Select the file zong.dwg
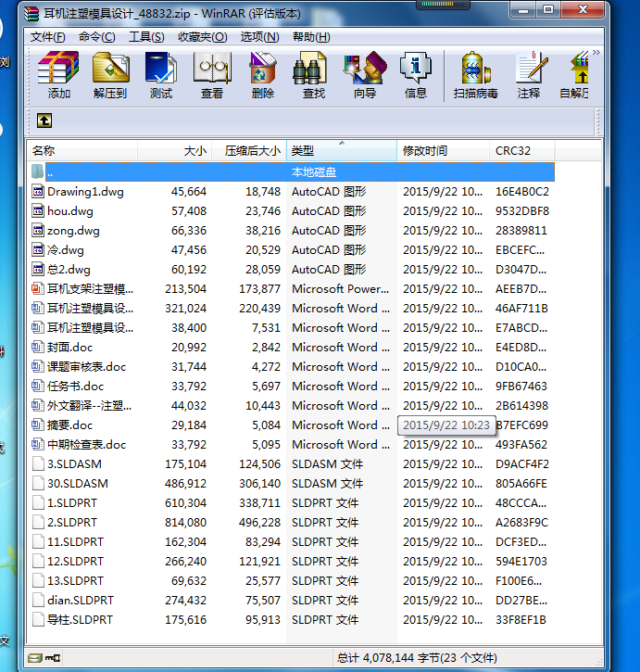640x672 pixels. coord(73,231)
